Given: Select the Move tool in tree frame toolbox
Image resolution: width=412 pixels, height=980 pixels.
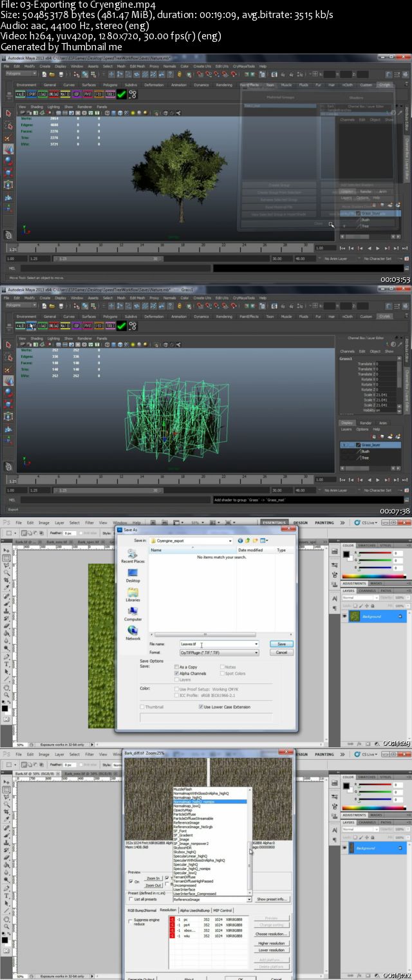Looking at the screenshot, I should 8,149.
